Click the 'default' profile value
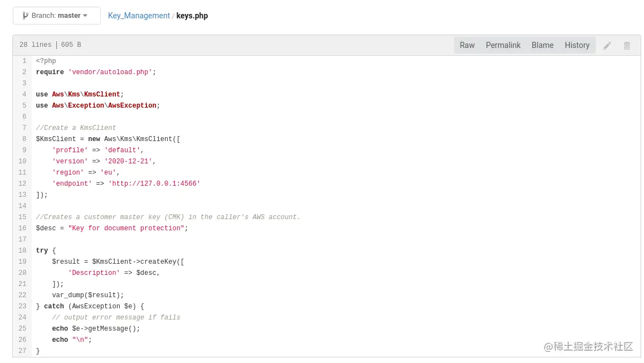The width and height of the screenshot is (644, 363). pyautogui.click(x=122, y=150)
